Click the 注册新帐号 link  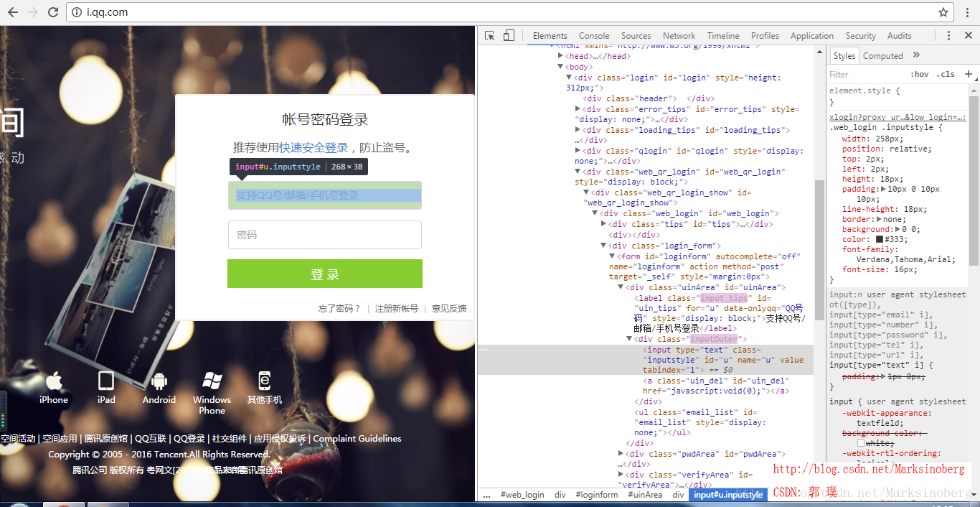pos(397,308)
